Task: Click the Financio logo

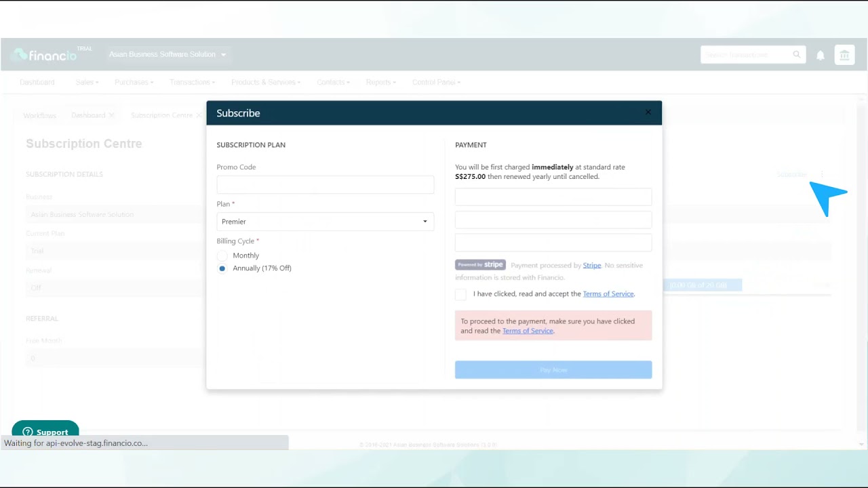Action: tap(45, 55)
